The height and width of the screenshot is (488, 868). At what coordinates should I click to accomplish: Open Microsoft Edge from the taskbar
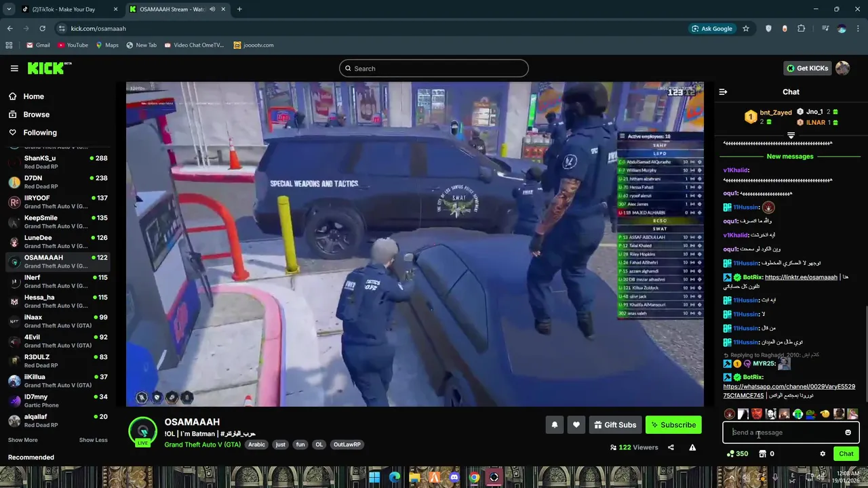(394, 477)
